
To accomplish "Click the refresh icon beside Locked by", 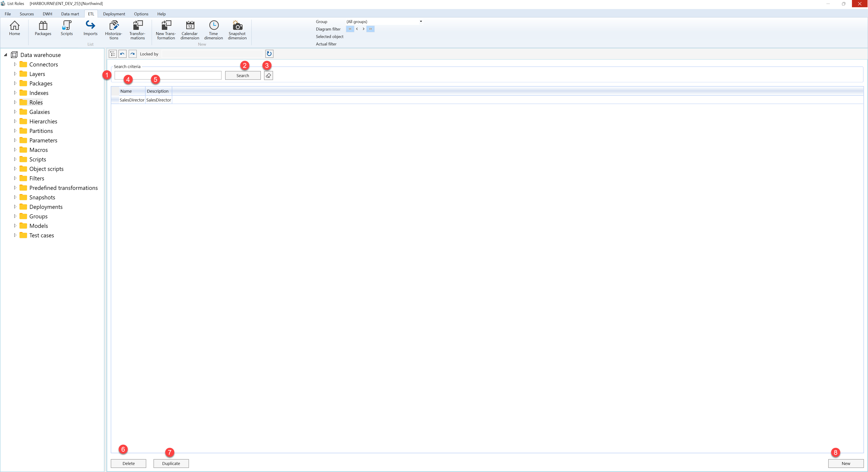I will [269, 54].
